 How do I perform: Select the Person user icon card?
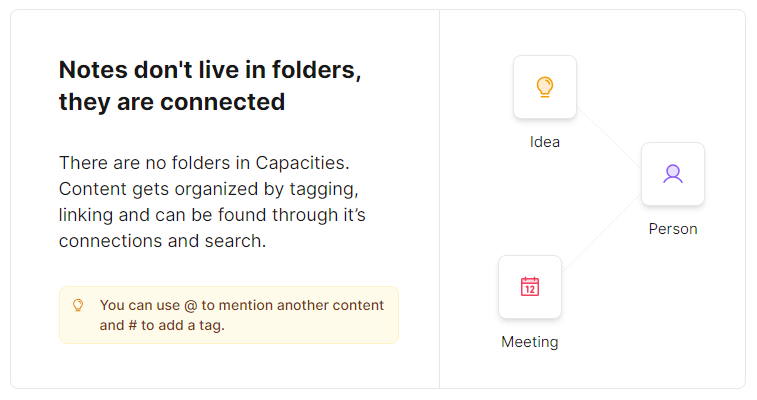pyautogui.click(x=673, y=174)
